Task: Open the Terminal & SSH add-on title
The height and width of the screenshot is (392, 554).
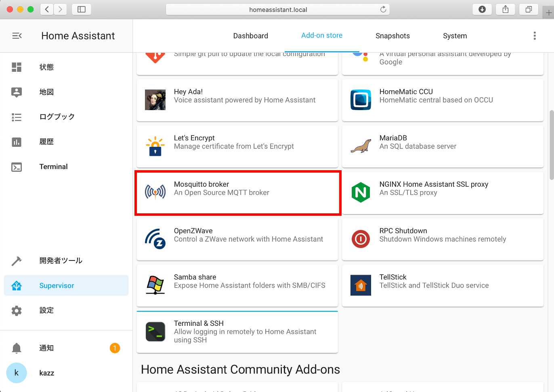Action: 199,323
